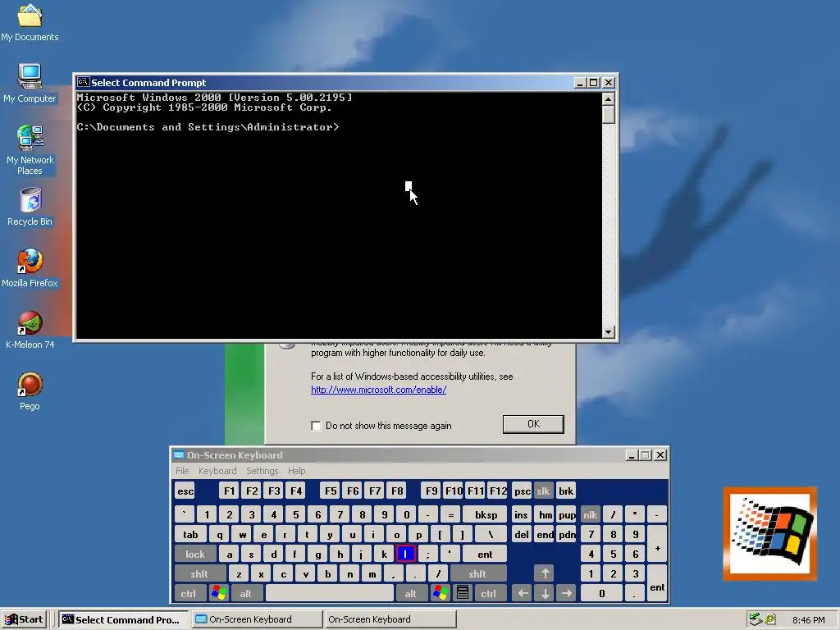
Task: Click the Windows logo image on desktop
Action: 769,533
